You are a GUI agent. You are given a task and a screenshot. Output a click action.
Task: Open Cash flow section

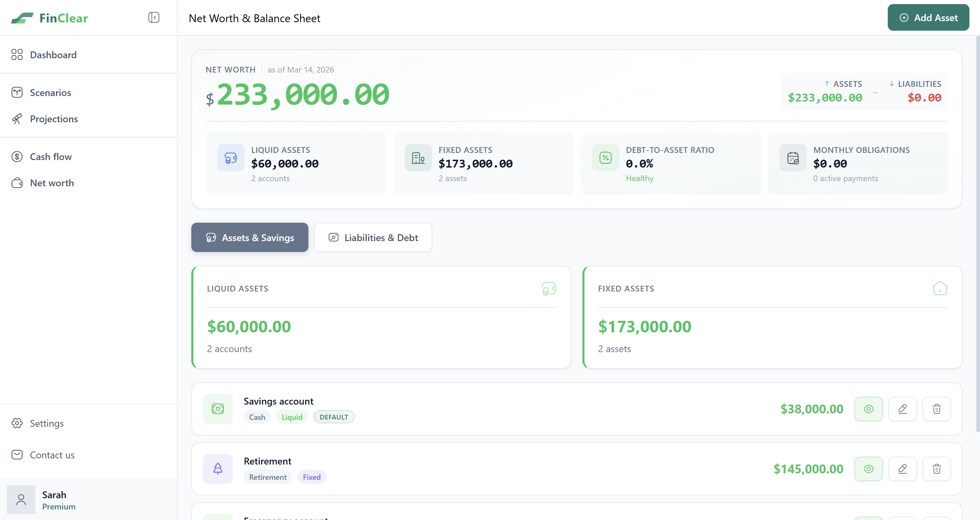pyautogui.click(x=51, y=156)
